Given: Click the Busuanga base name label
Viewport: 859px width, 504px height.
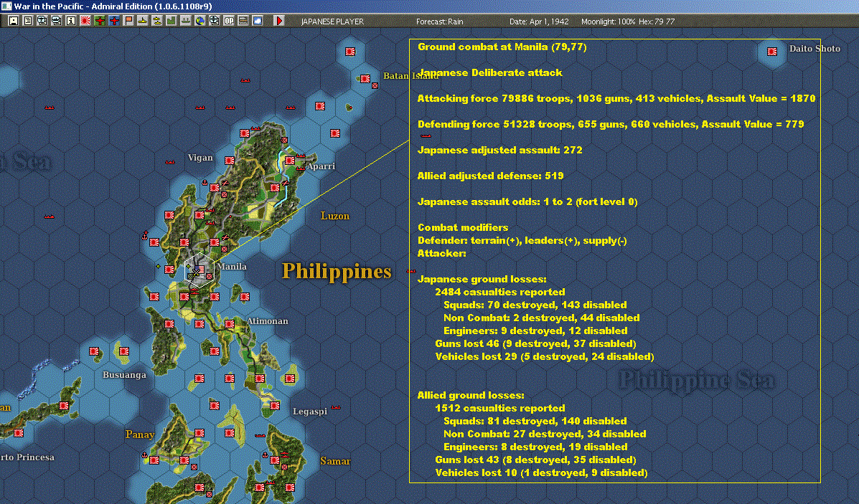Looking at the screenshot, I should tap(124, 375).
